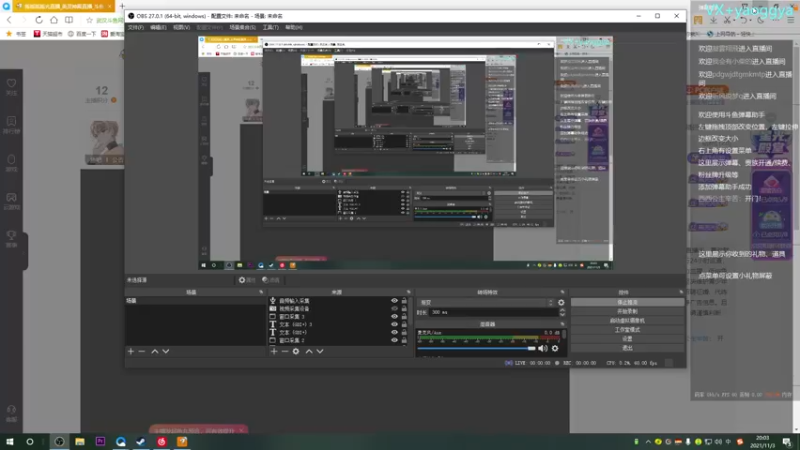Toggle lock on 音频输入采集 source
Viewport: 800px width, 450px height.
click(x=404, y=301)
